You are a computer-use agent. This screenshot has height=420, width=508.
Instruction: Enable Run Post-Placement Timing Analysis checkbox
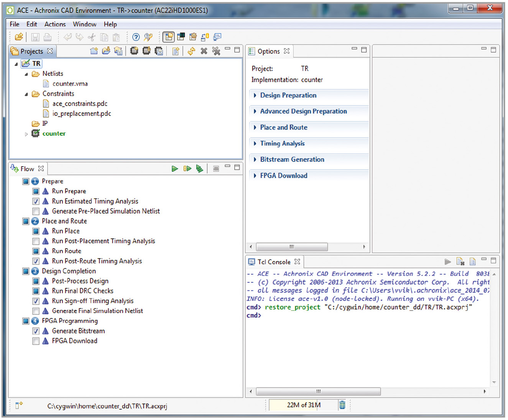36,241
